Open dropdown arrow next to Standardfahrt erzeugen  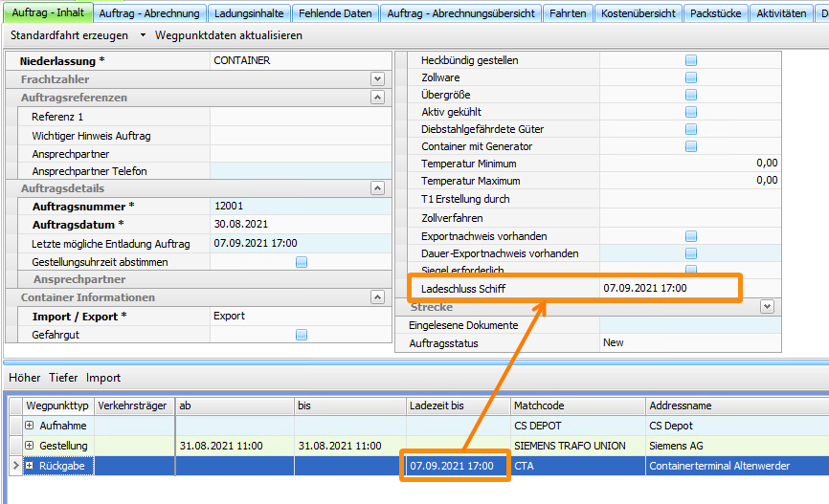tap(143, 35)
